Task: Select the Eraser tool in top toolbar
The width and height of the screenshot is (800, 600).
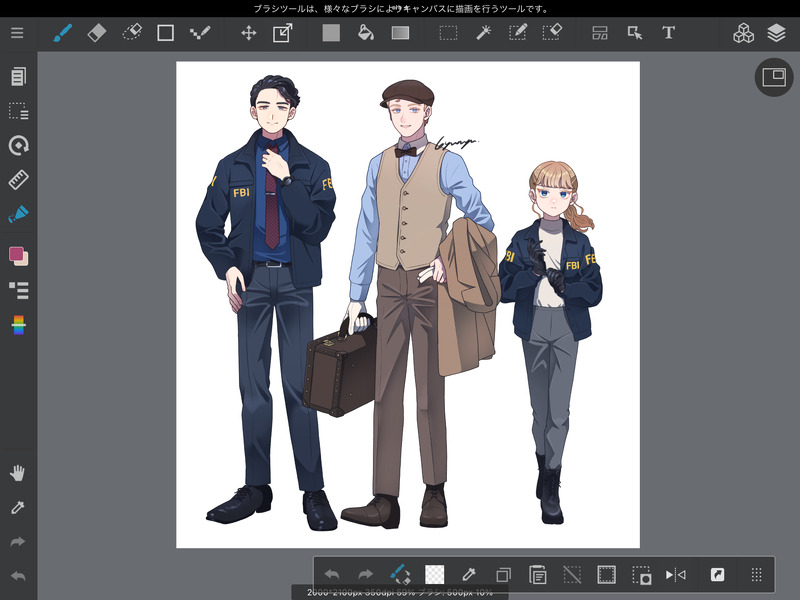Action: [x=97, y=33]
